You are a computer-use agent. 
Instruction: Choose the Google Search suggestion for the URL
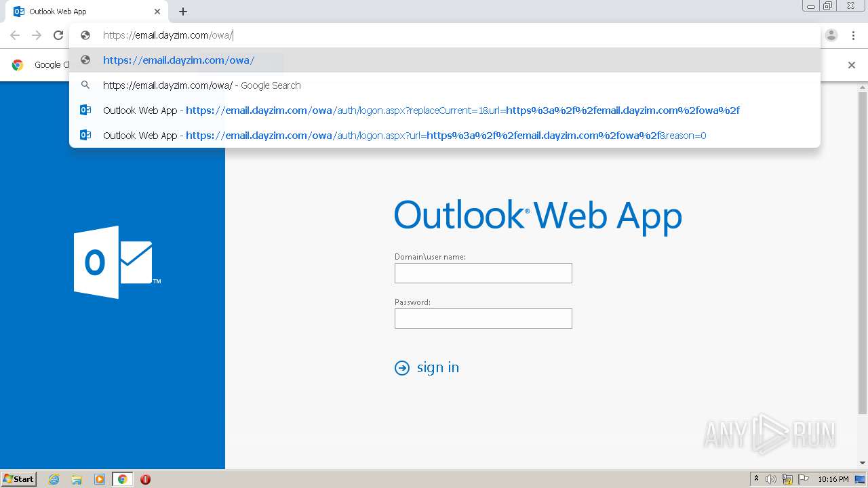(445, 85)
